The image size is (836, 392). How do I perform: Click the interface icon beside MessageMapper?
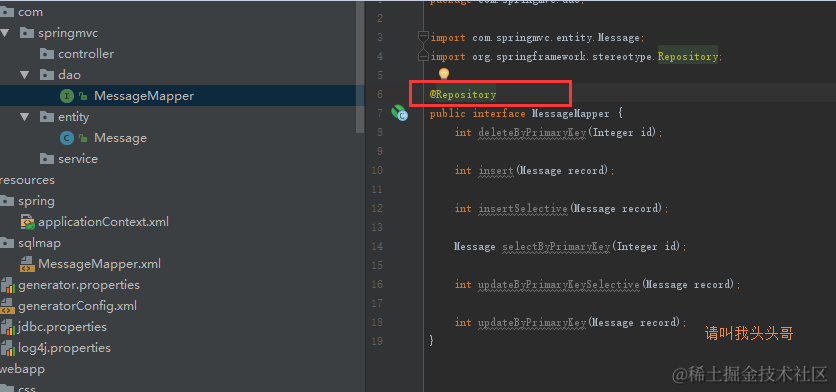pyautogui.click(x=66, y=96)
